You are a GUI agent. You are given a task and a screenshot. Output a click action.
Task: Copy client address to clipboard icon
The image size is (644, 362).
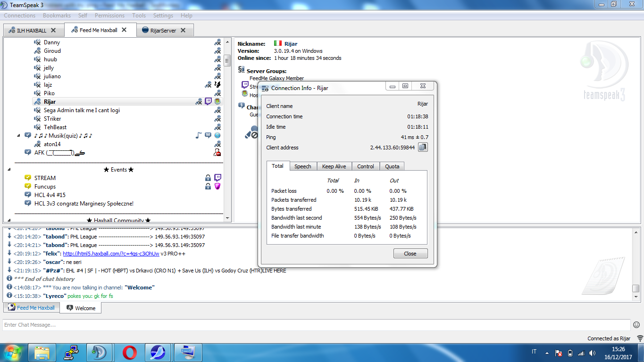(x=423, y=148)
